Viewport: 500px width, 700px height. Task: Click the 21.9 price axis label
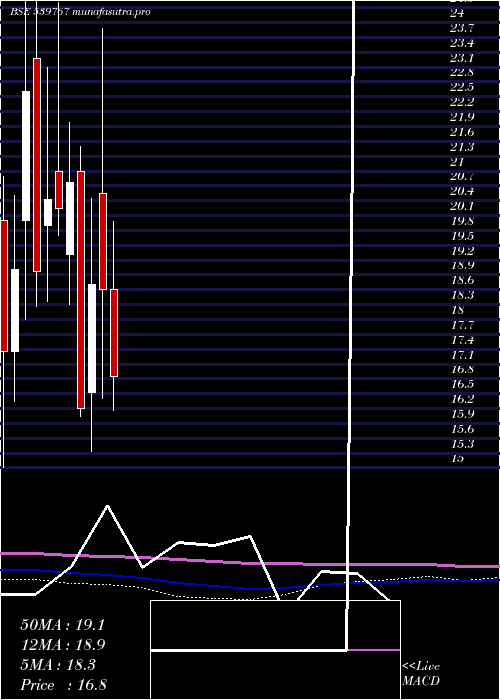tap(462, 117)
